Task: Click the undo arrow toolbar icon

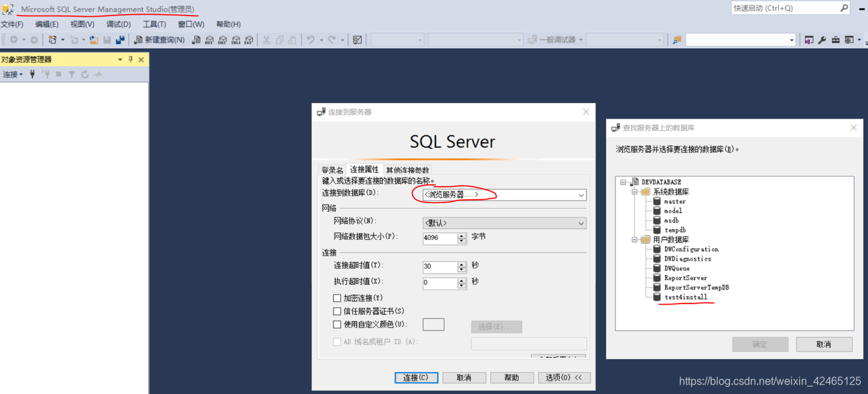Action: click(311, 40)
